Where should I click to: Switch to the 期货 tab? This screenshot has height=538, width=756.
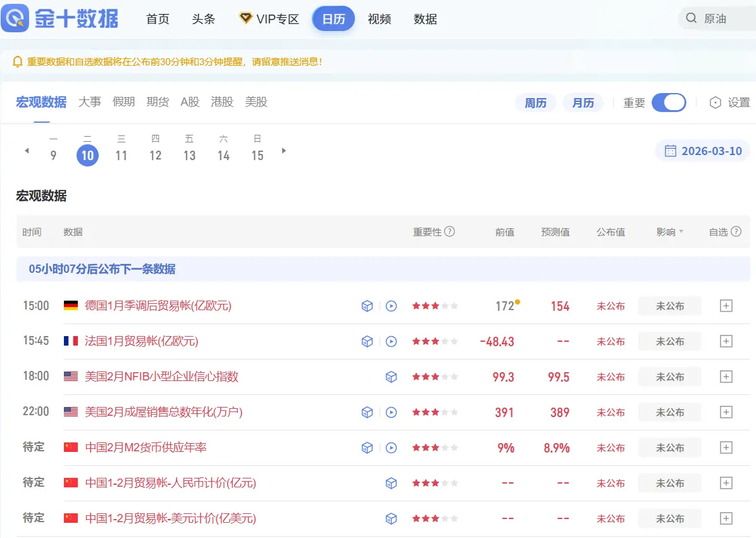158,102
